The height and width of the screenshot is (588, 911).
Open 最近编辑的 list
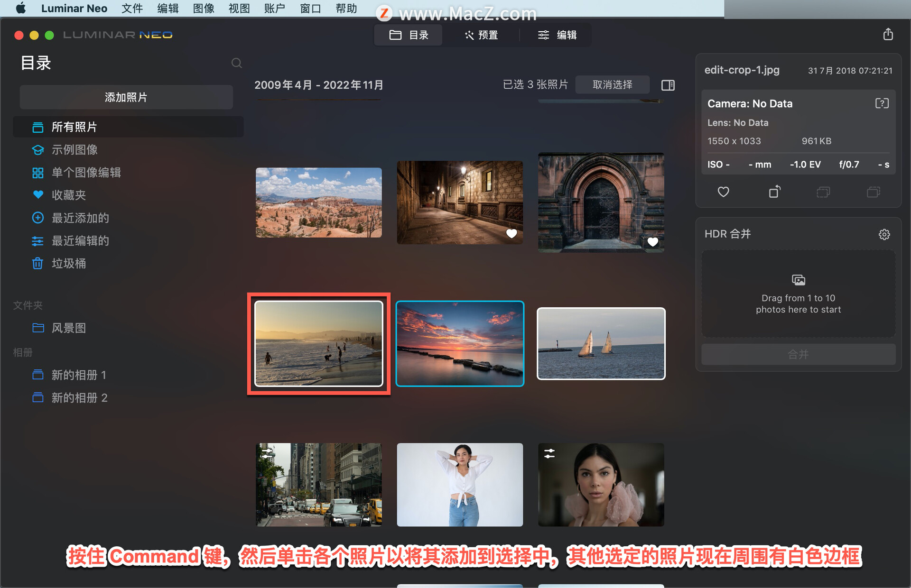128,241
